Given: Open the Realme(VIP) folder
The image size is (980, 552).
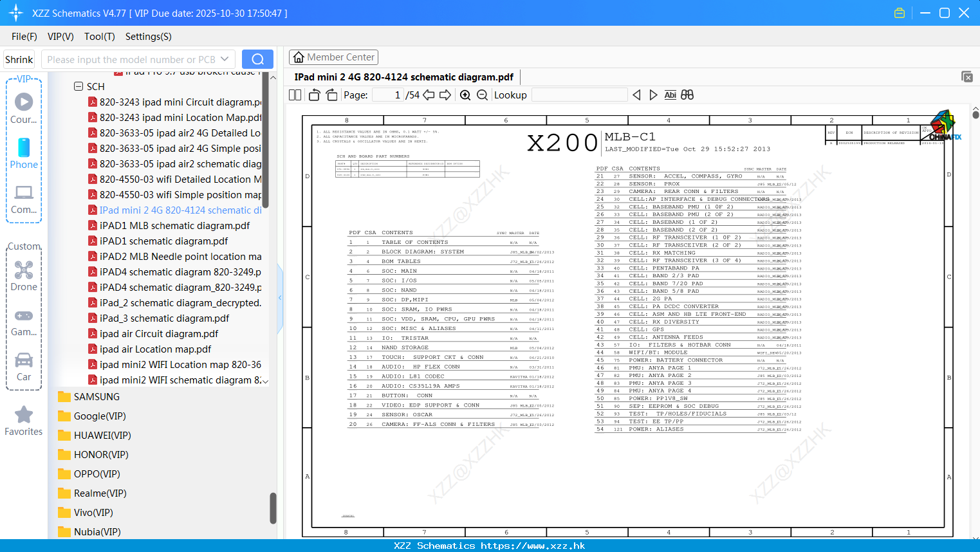Looking at the screenshot, I should (x=92, y=493).
